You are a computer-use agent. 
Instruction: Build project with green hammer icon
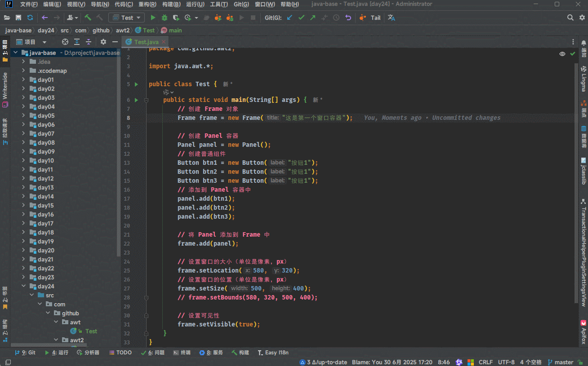[88, 18]
